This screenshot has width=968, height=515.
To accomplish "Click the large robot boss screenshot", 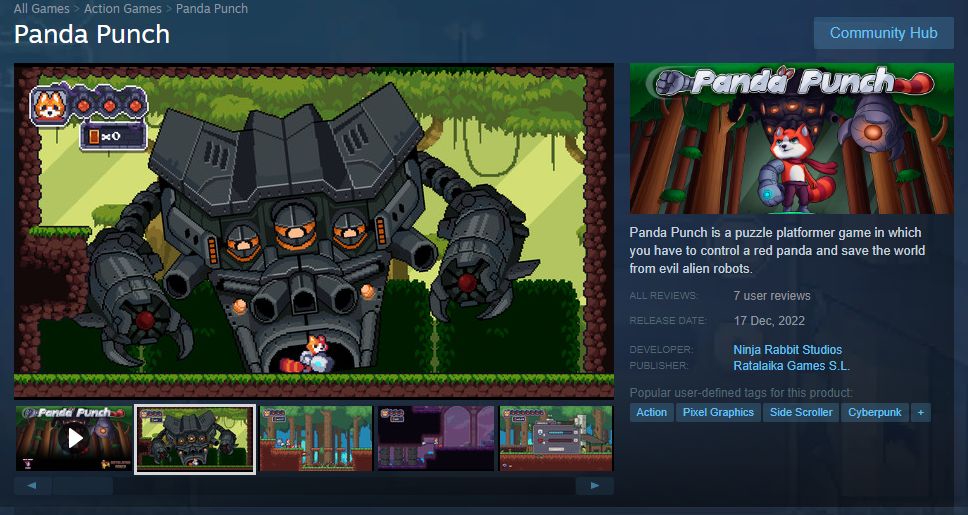I will pyautogui.click(x=314, y=231).
